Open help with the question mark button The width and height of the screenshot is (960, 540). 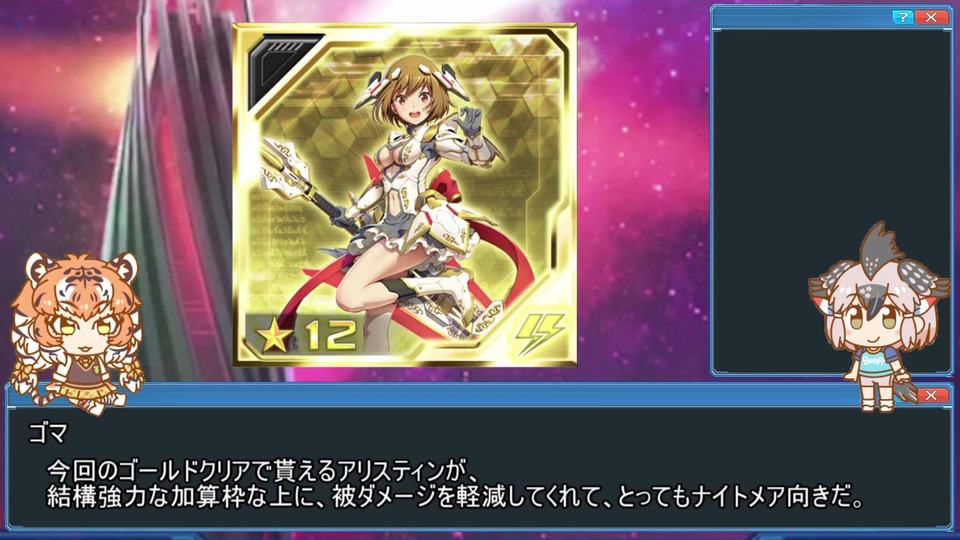click(x=902, y=17)
